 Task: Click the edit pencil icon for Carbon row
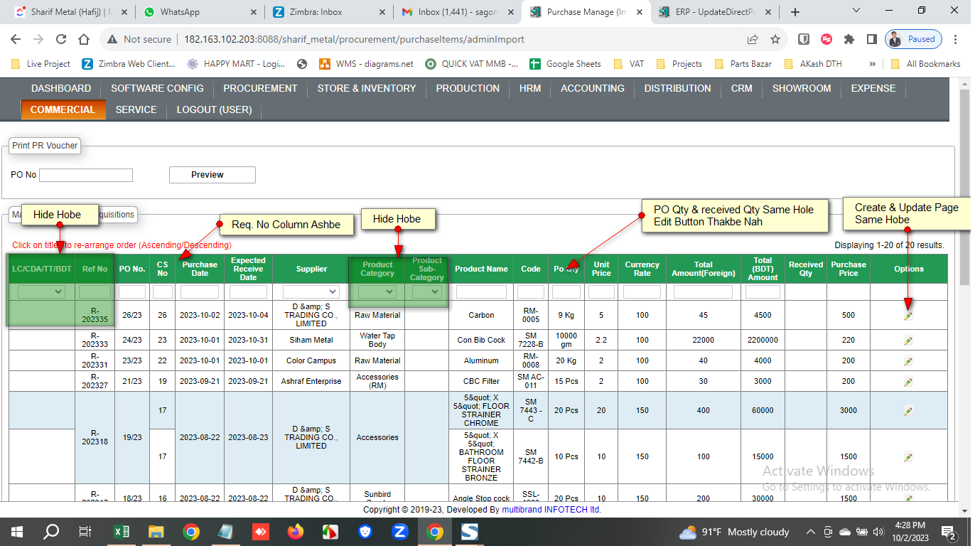point(908,316)
